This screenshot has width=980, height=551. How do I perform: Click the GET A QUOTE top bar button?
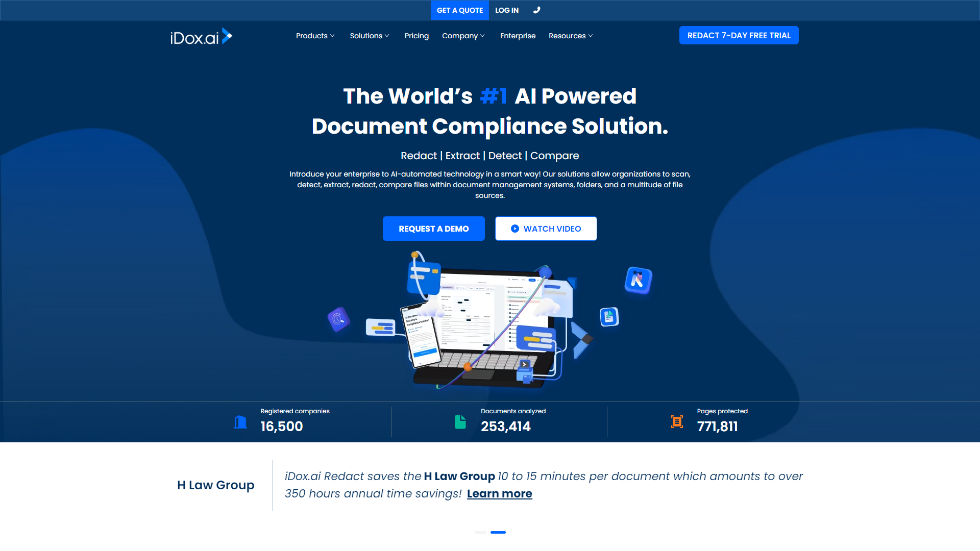click(x=460, y=10)
